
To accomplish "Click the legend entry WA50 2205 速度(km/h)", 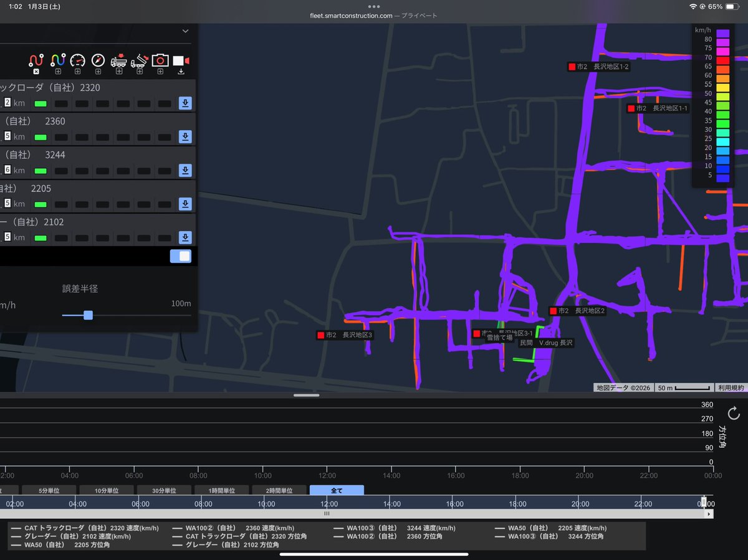I will [551, 528].
